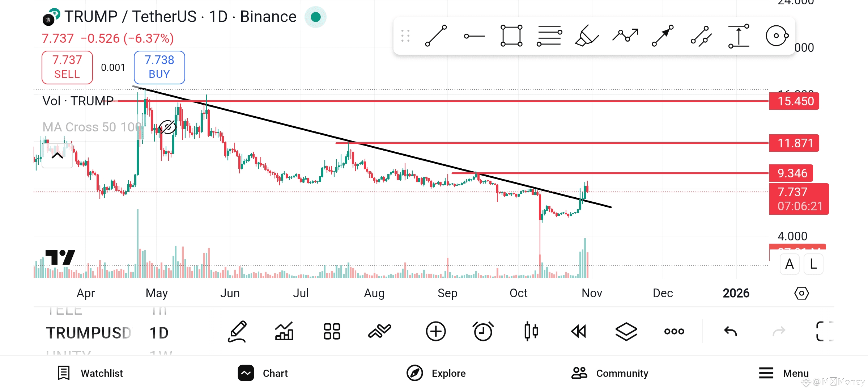Open the alert clock icon
868x391 pixels.
tap(483, 331)
